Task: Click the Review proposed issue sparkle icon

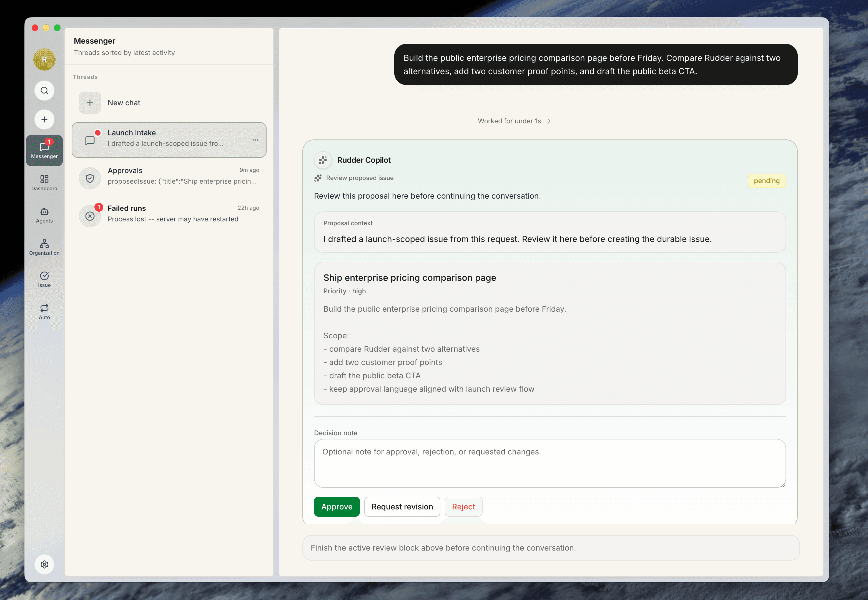Action: (318, 178)
